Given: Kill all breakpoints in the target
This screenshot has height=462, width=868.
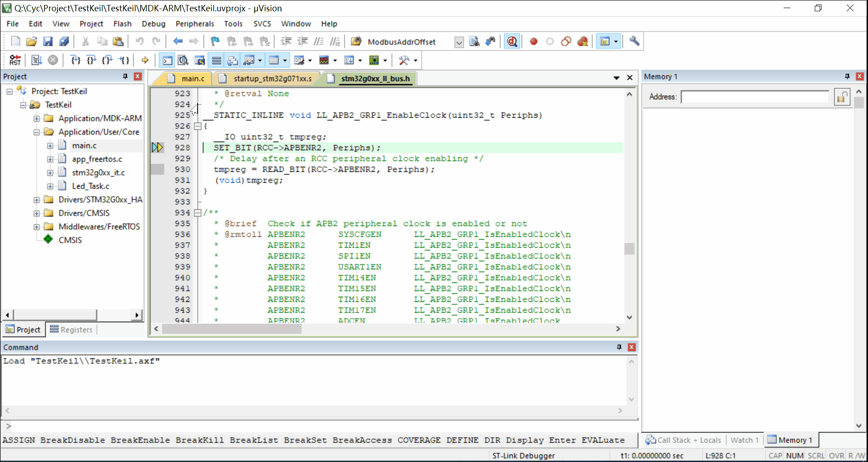Looking at the screenshot, I should [582, 42].
